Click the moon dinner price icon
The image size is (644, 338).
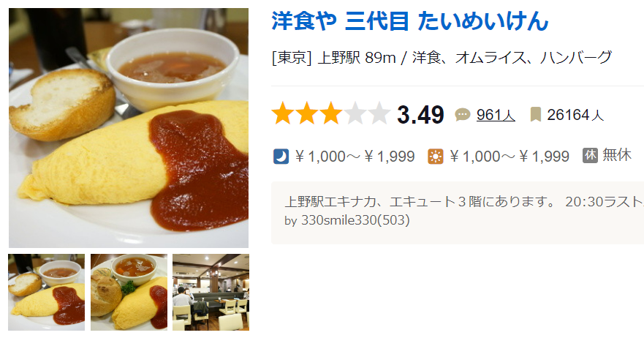[x=281, y=157]
